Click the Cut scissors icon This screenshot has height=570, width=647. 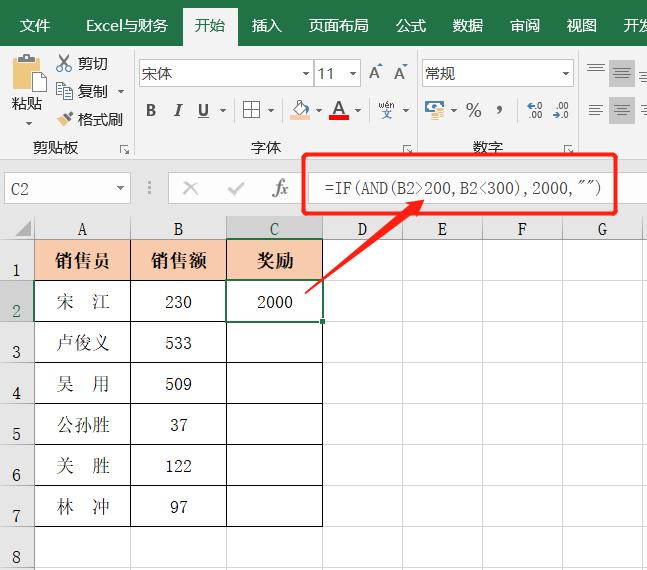click(x=64, y=63)
